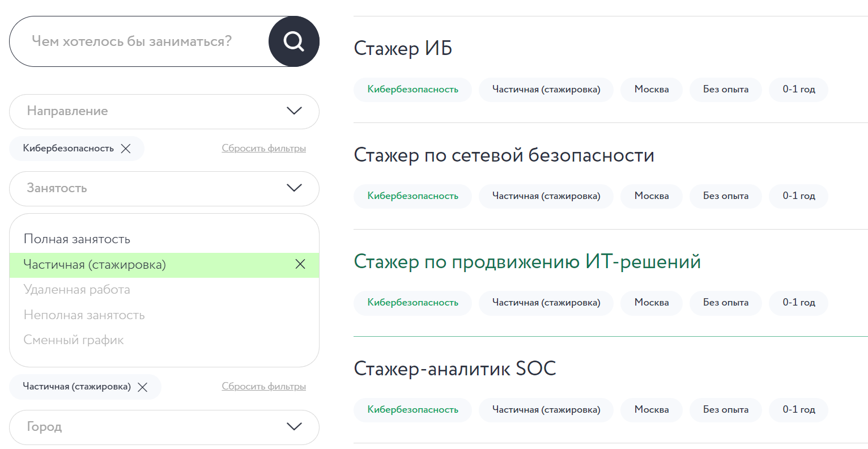The width and height of the screenshot is (868, 449).
Task: Open Стажер по сетевой безопасности vacancy
Action: [504, 155]
